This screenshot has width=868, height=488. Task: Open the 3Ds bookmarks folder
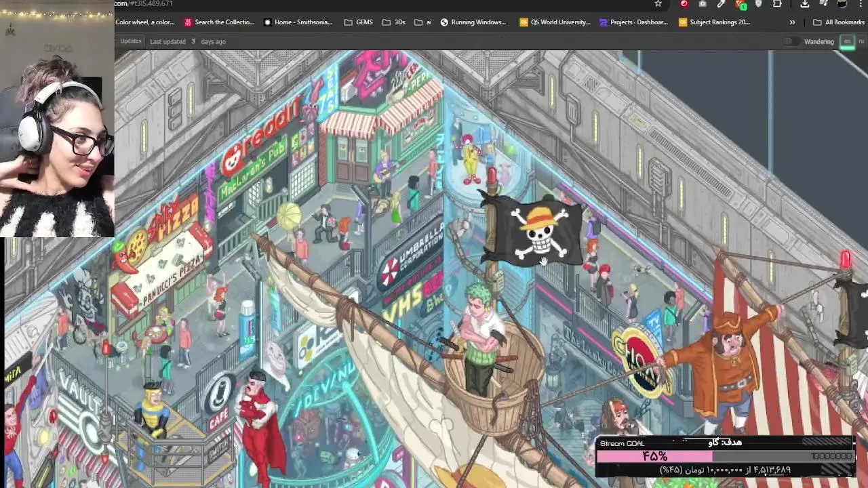(393, 22)
